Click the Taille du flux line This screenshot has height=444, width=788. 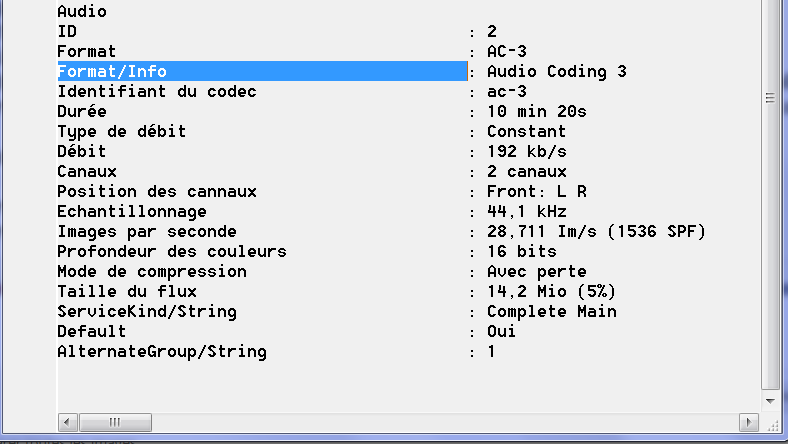[x=126, y=291]
